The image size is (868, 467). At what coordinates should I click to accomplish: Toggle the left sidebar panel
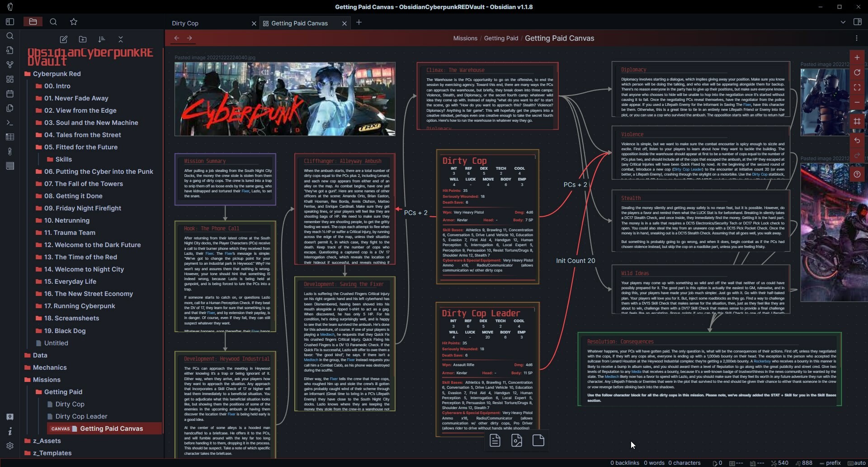click(x=10, y=22)
